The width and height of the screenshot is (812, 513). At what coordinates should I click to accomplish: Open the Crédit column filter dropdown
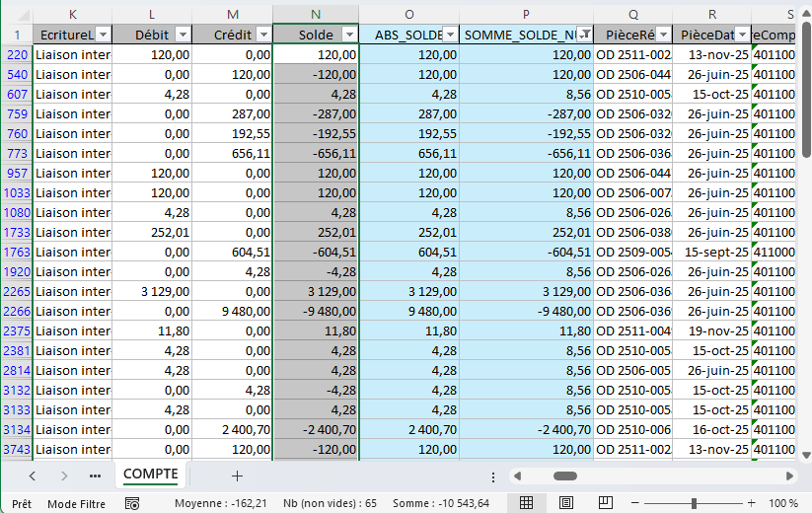(x=260, y=35)
